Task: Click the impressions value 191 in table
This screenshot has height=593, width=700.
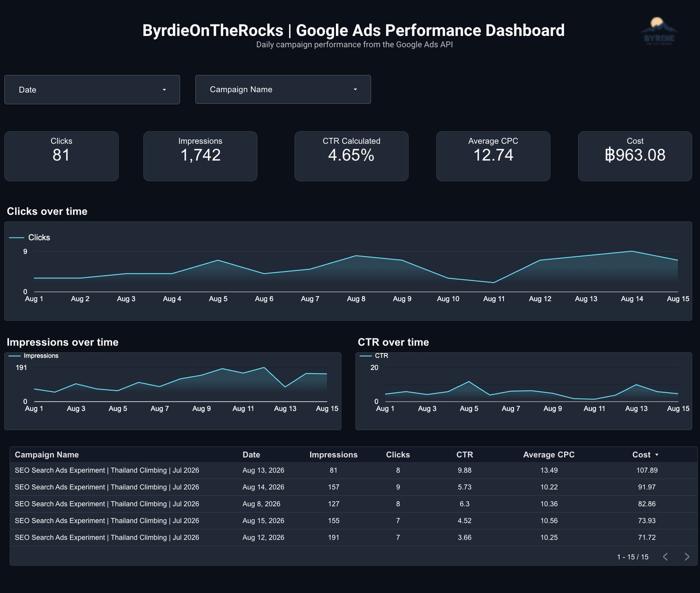Action: click(x=333, y=537)
